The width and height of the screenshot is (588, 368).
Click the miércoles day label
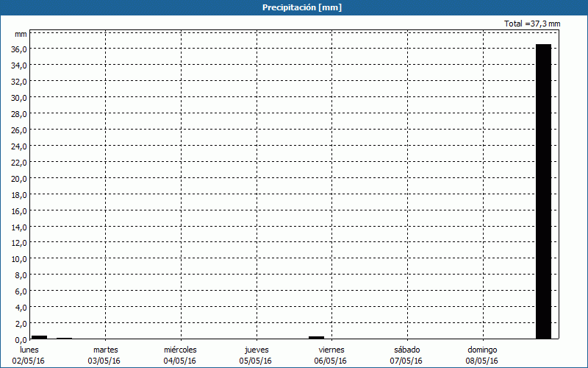coord(180,350)
